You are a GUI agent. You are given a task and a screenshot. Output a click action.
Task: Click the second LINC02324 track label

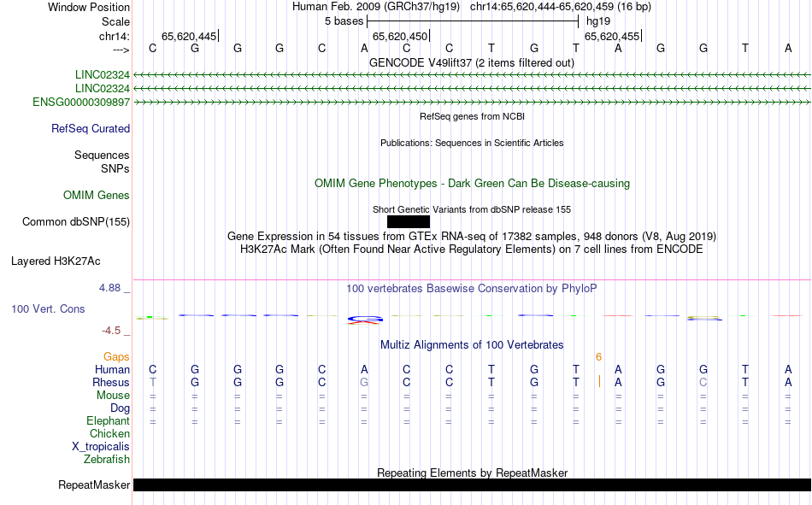(102, 89)
